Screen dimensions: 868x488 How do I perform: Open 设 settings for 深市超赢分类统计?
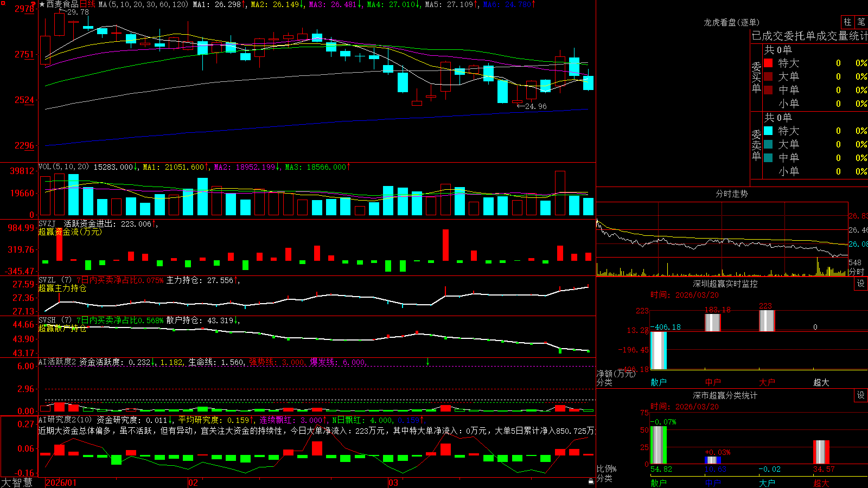[x=861, y=395]
